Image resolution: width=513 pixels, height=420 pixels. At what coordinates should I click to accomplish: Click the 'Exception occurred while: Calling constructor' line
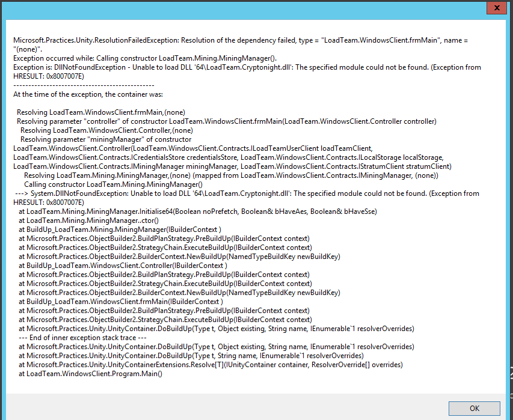145,58
